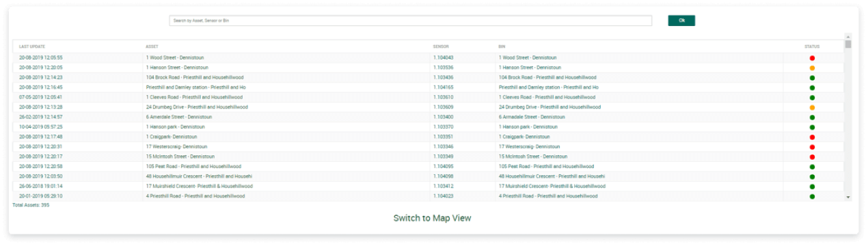Image resolution: width=868 pixels, height=246 pixels.
Task: Click Total Assets: 395 label
Action: (x=31, y=205)
